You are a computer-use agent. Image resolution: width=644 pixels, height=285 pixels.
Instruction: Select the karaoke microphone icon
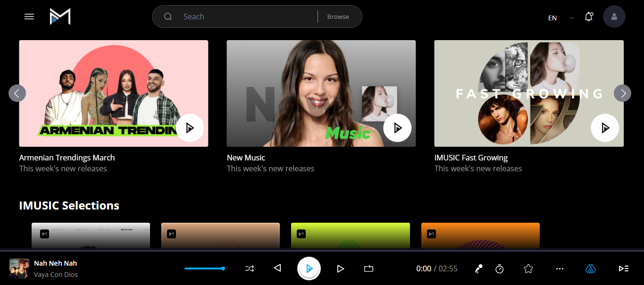(x=478, y=268)
